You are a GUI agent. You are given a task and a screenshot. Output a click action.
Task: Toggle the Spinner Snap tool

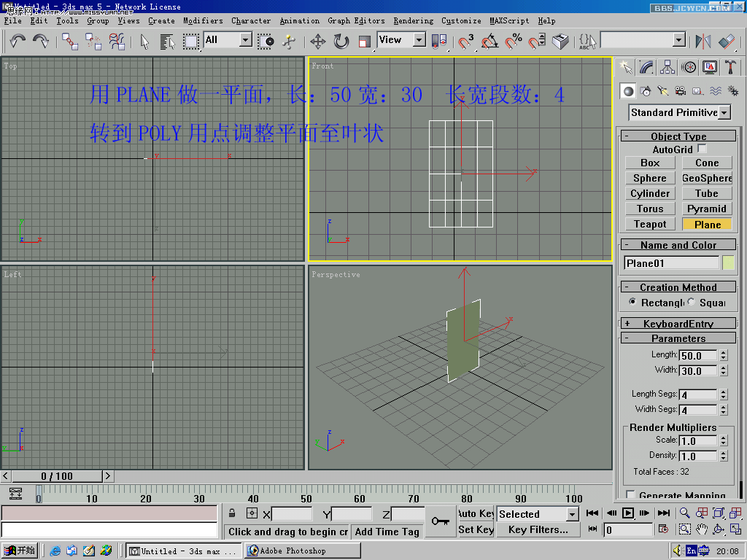click(537, 41)
